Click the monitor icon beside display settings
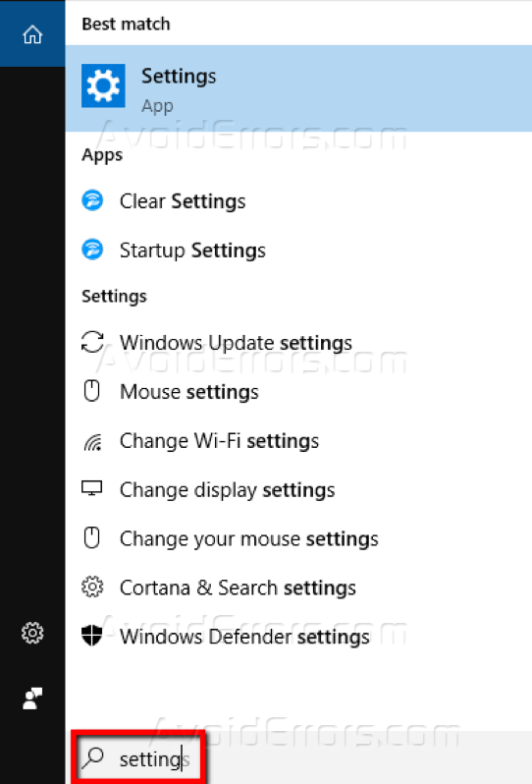This screenshot has height=784, width=532. pyautogui.click(x=92, y=488)
